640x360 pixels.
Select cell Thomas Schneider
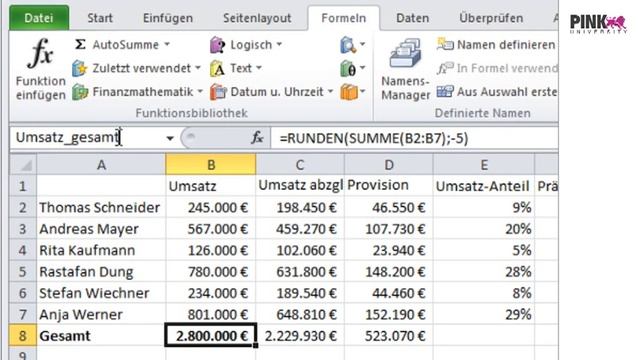(101, 208)
